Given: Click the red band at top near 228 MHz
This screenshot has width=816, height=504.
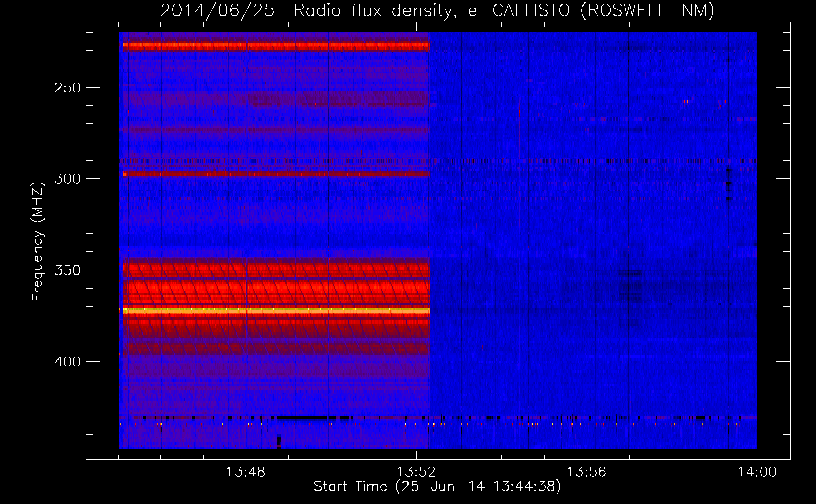Looking at the screenshot, I should pyautogui.click(x=276, y=46).
